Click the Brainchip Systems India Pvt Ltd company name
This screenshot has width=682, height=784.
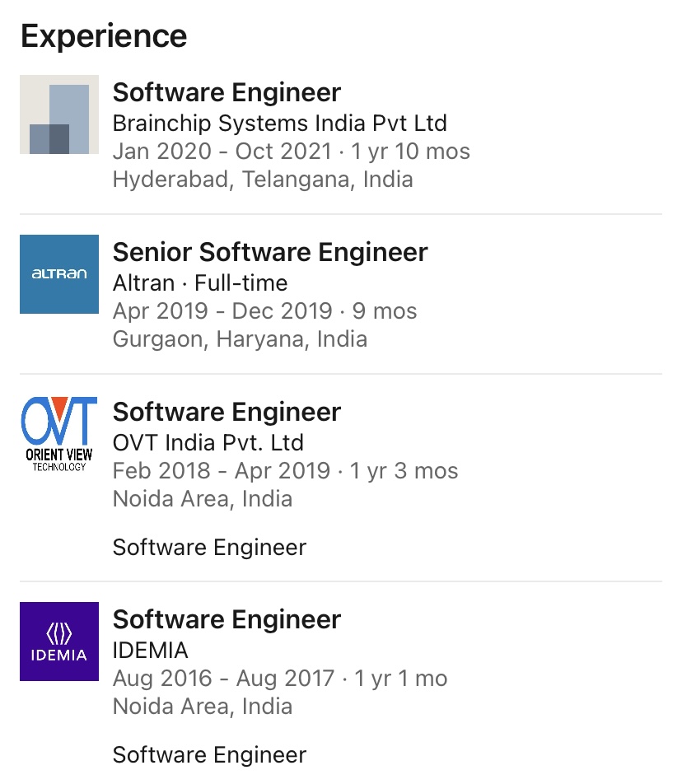(x=279, y=124)
